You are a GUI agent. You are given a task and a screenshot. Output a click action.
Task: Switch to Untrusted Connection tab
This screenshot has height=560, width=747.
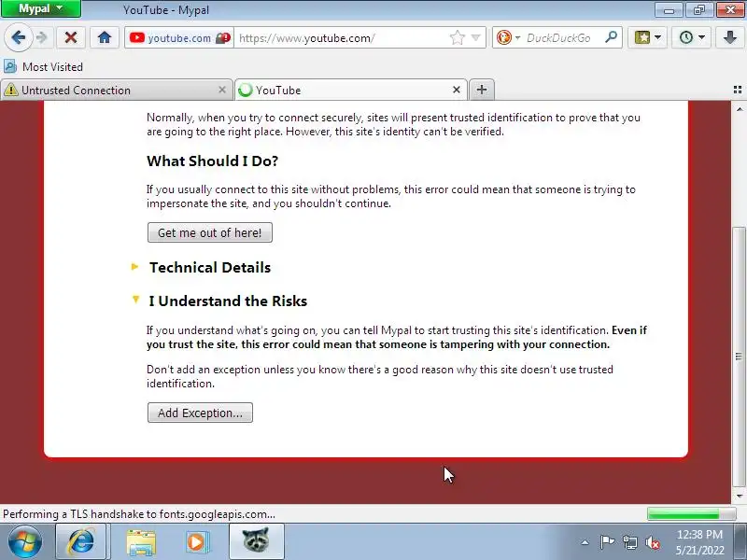[x=115, y=90]
